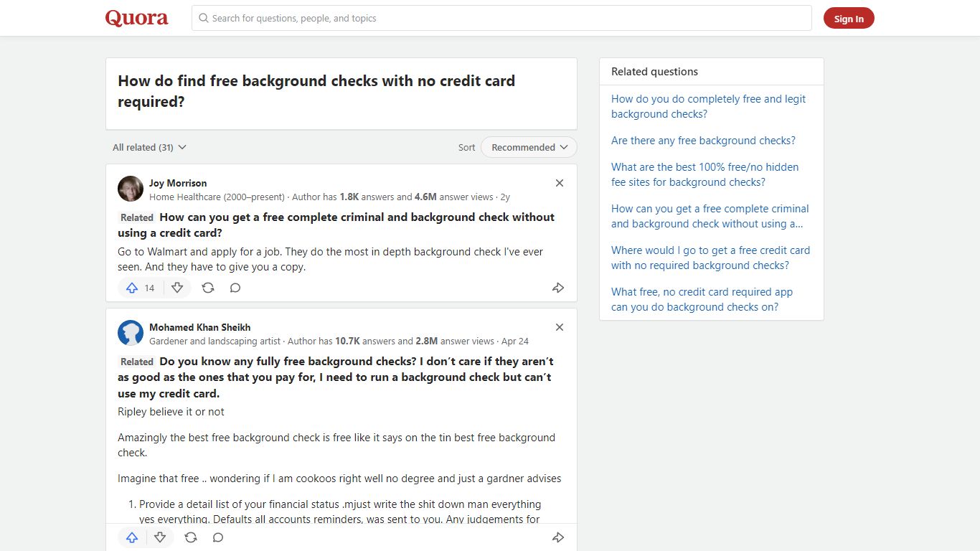980x551 pixels.
Task: Open question 'Do you know any fully free background checks'
Action: (x=336, y=377)
